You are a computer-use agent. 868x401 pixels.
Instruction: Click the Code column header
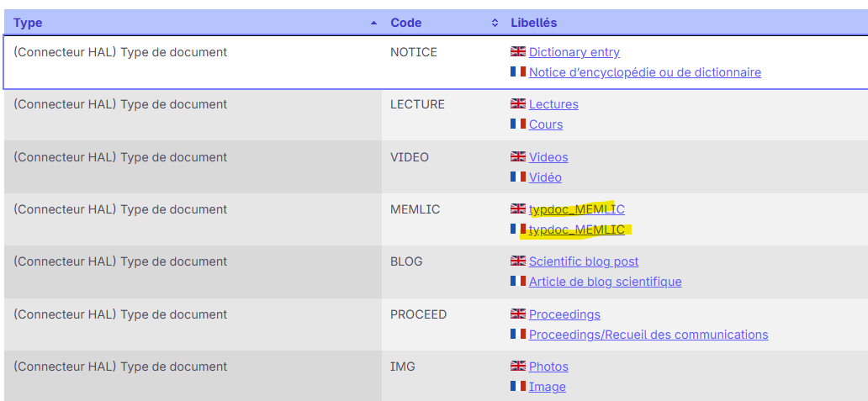click(x=406, y=23)
